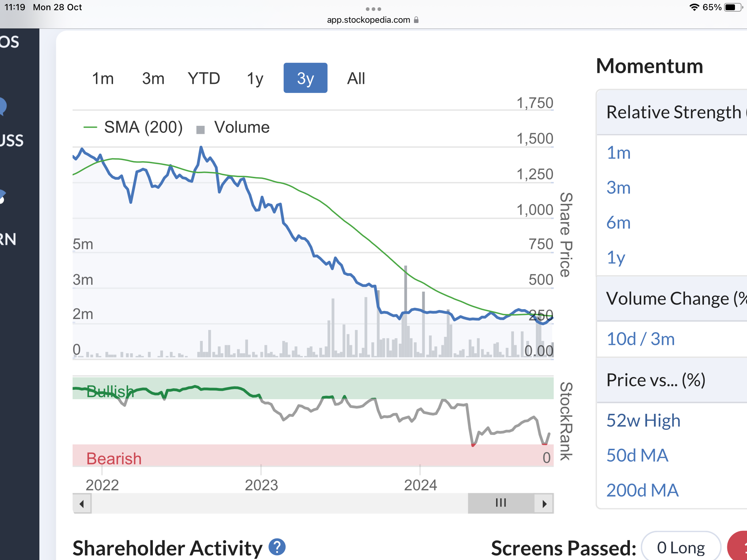Viewport: 747px width, 560px height.
Task: Toggle the Volume legend series
Action: click(x=233, y=127)
